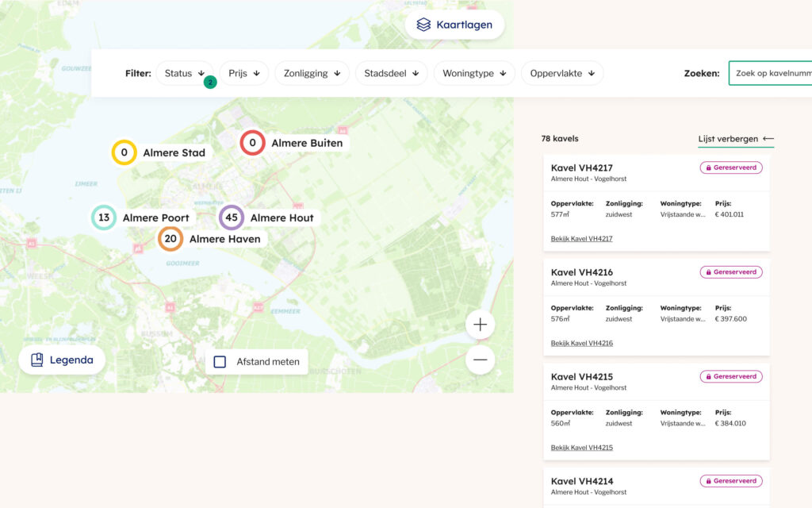
Task: Open the Woningtype filter dropdown
Action: [473, 72]
